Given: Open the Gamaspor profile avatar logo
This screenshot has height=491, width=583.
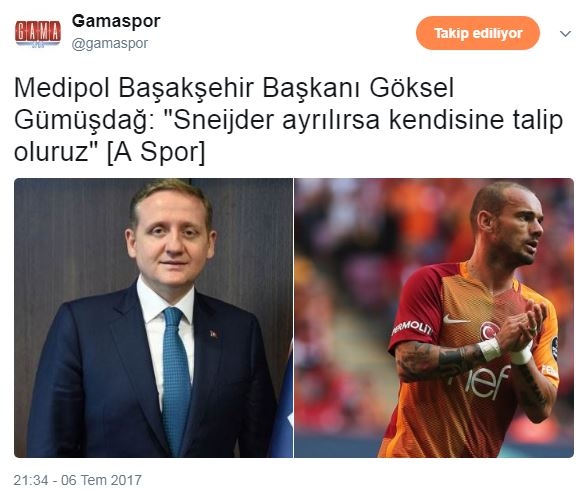Looking at the screenshot, I should [38, 33].
